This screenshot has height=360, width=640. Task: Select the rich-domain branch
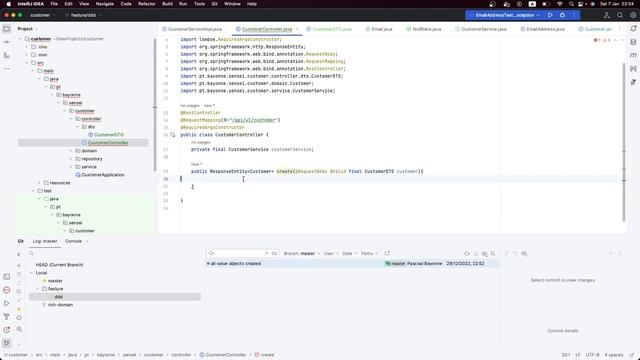(60, 305)
